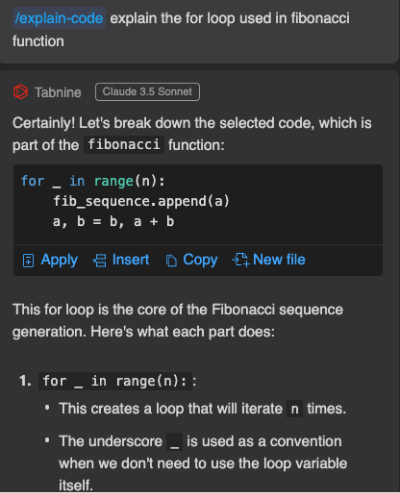Click the underscore code token in the second bullet
The width and height of the screenshot is (400, 493).
pos(175,442)
